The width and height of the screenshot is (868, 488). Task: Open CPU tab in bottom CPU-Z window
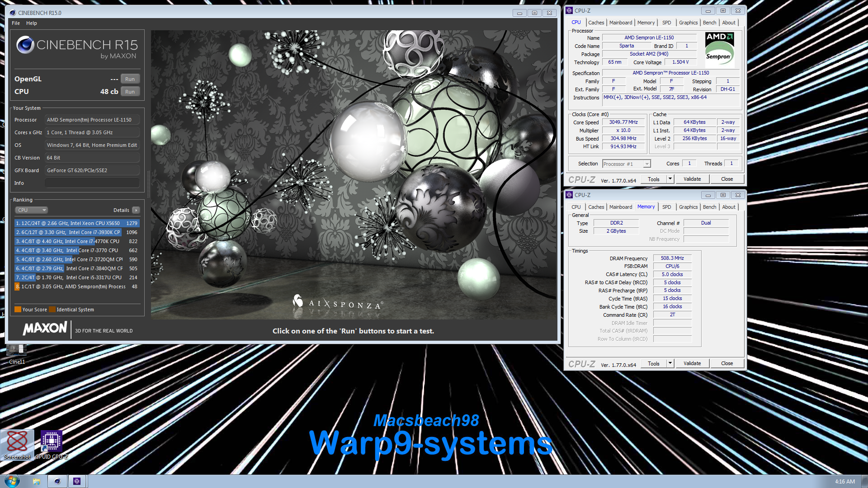576,207
